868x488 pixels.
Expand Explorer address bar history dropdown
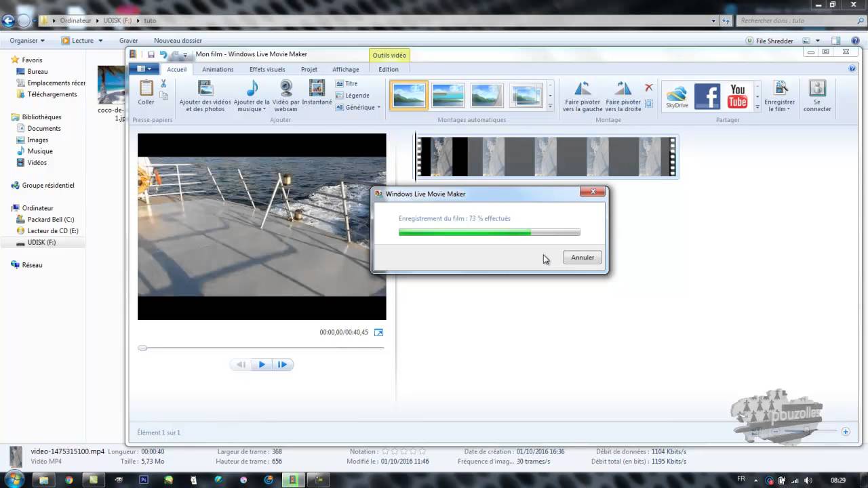tap(713, 20)
